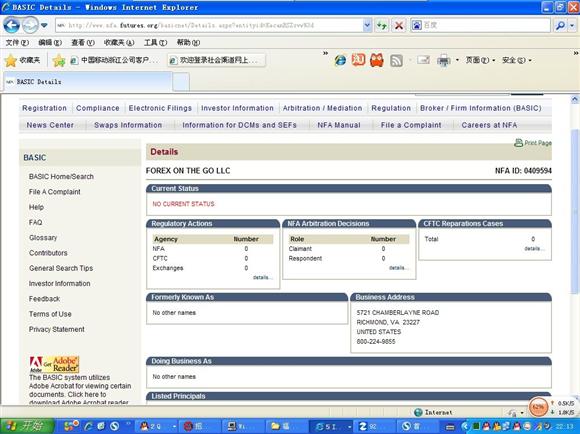Click the Internet Explorer quick launch icon
Screen dimensions: 580x434
click(x=88, y=426)
